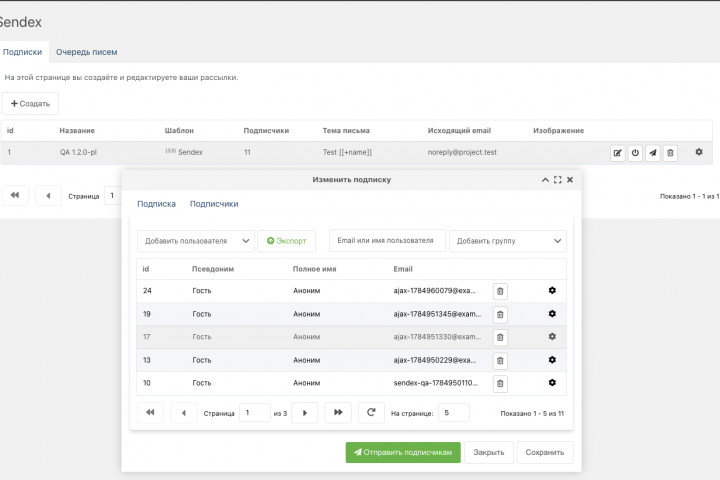Collapse the Изменить подписку dialog
Screen dimensions: 720x480
545,180
